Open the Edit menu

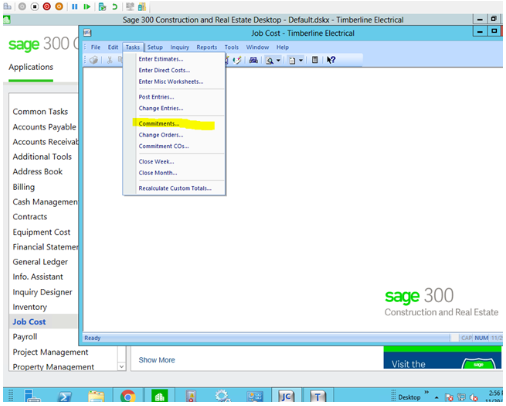113,47
